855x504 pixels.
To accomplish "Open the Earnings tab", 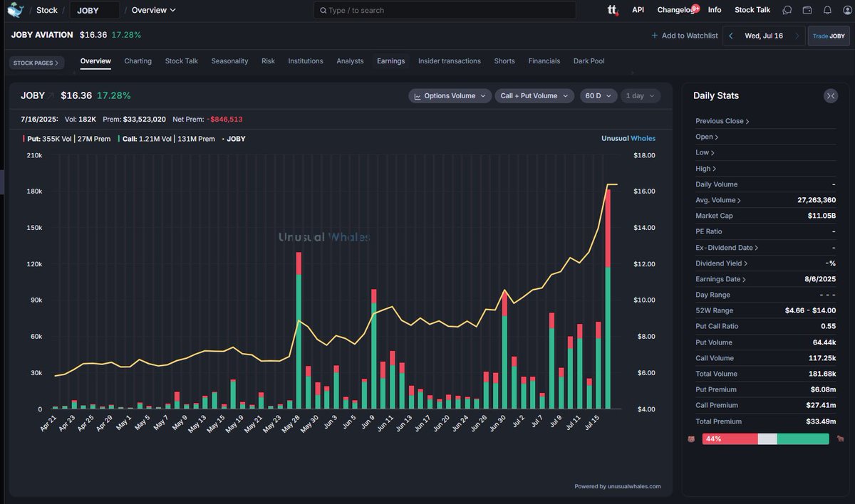I will 391,61.
